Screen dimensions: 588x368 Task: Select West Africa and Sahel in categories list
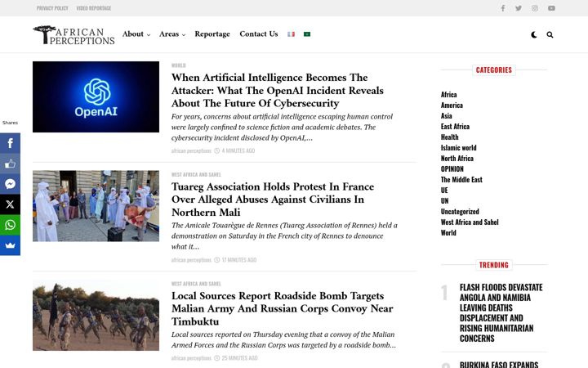[x=470, y=222]
